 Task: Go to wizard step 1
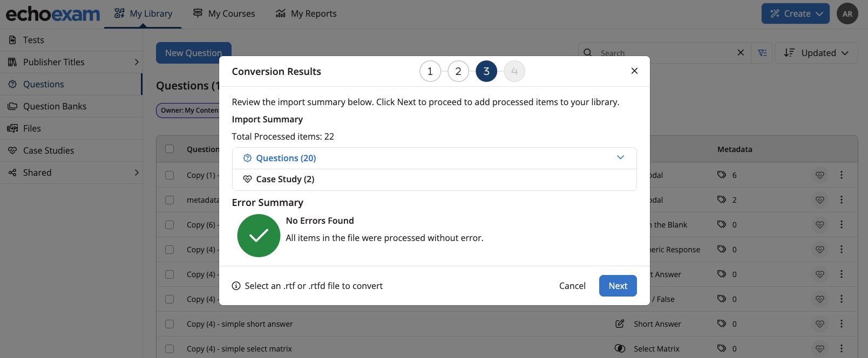(x=430, y=71)
